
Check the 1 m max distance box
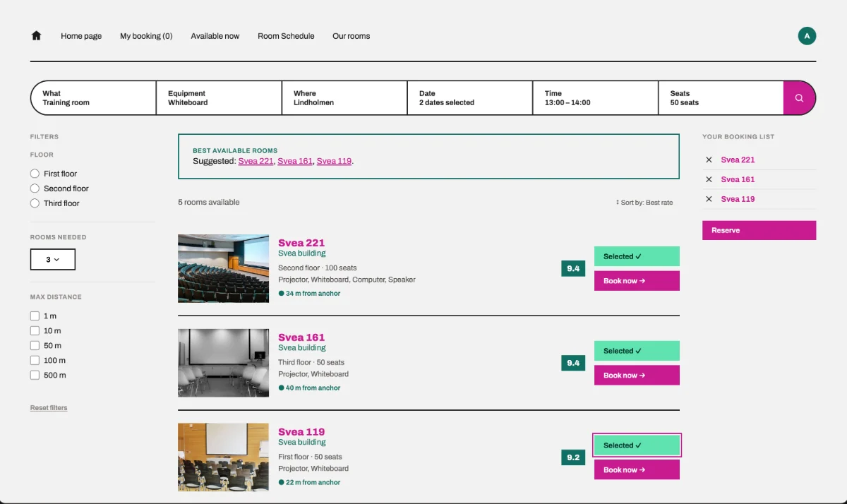pyautogui.click(x=35, y=316)
